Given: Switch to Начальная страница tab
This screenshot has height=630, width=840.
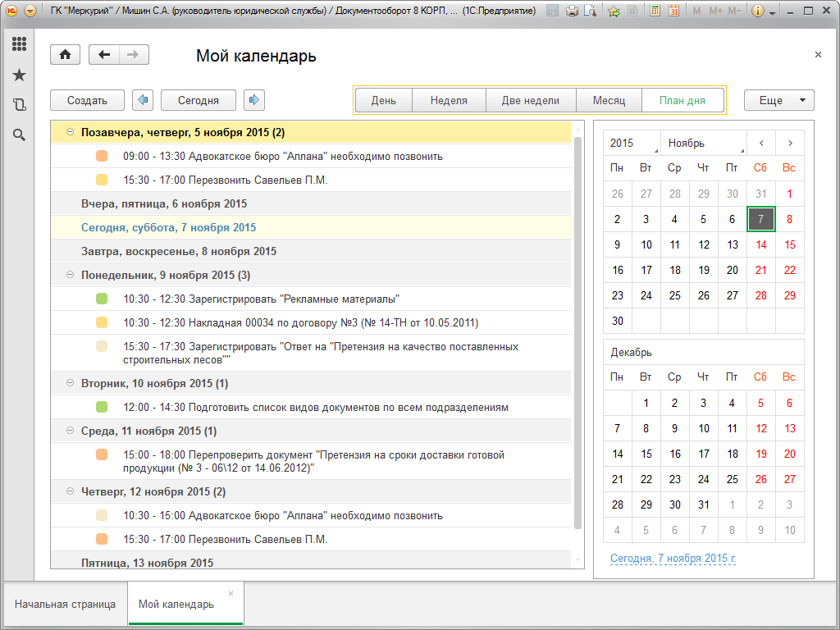Looking at the screenshot, I should click(x=65, y=605).
